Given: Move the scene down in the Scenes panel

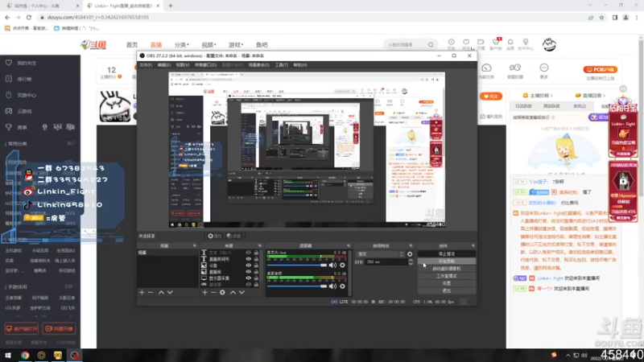Looking at the screenshot, I should 170,292.
